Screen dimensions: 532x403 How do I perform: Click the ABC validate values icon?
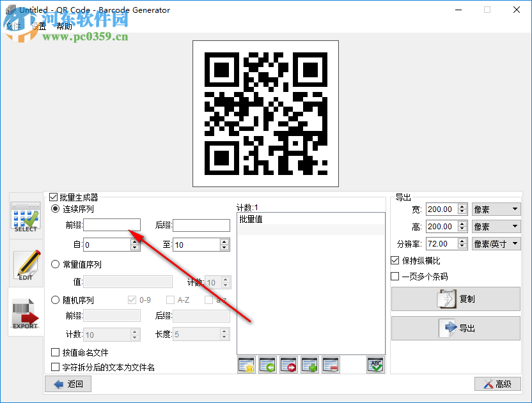375,365
